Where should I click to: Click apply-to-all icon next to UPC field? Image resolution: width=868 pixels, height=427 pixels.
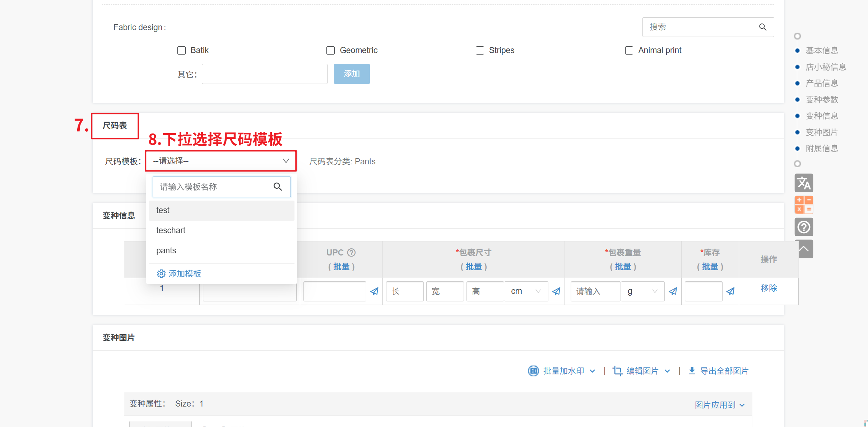click(x=374, y=291)
